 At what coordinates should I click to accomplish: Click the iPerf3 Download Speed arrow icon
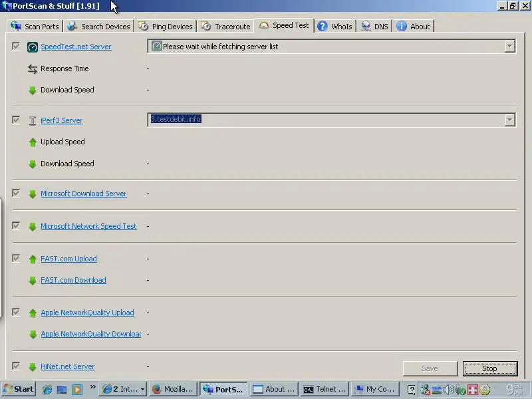pos(32,164)
